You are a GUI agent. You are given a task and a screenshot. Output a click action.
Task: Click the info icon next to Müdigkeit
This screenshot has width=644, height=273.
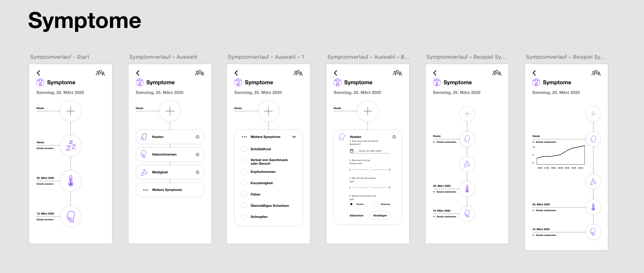coord(197,172)
